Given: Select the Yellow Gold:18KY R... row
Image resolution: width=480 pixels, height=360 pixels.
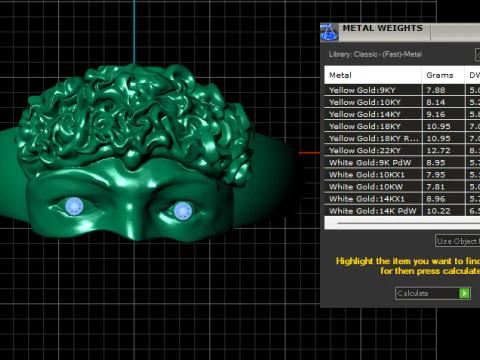Looking at the screenshot, I should [402, 138].
